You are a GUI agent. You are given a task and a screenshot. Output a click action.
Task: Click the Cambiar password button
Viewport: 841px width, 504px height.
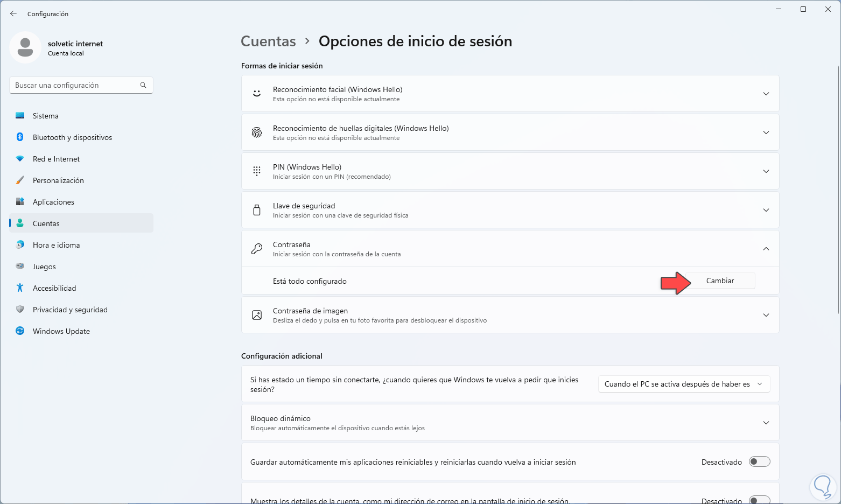click(720, 281)
